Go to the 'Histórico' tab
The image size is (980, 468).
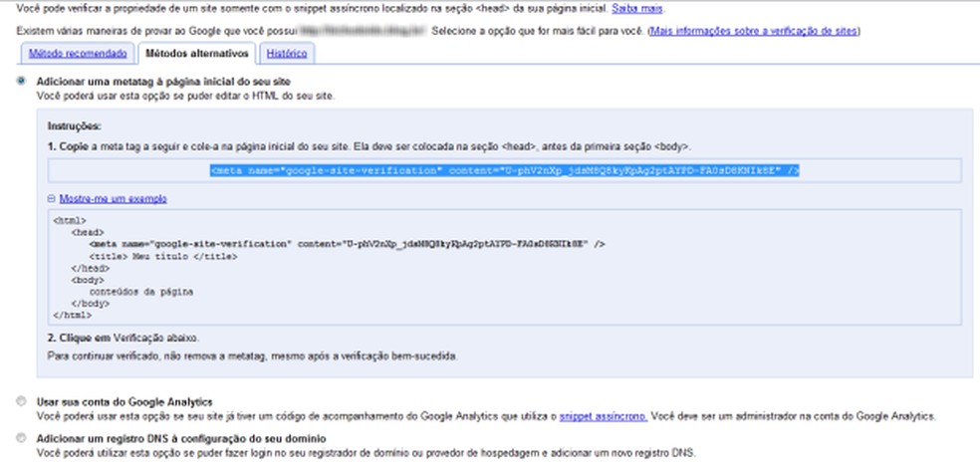[287, 52]
